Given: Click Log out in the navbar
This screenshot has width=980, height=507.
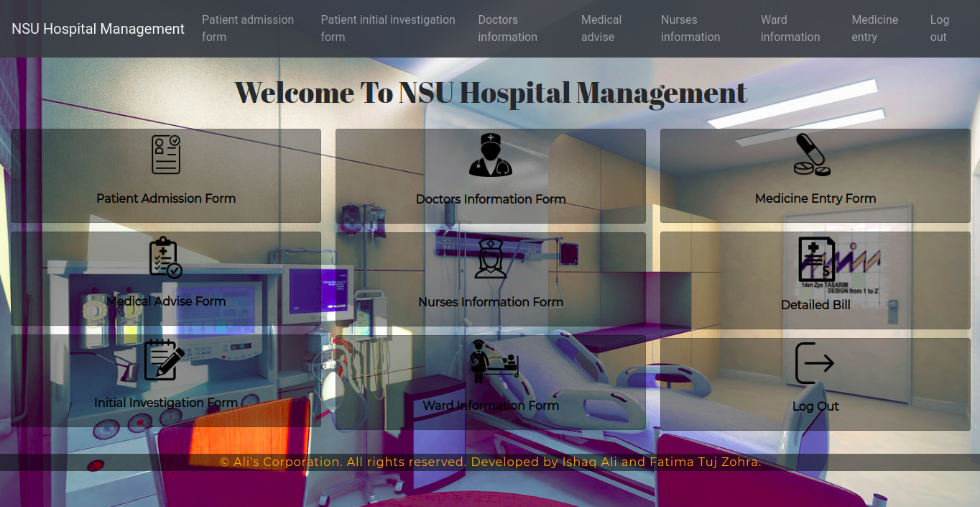Looking at the screenshot, I should [x=939, y=29].
